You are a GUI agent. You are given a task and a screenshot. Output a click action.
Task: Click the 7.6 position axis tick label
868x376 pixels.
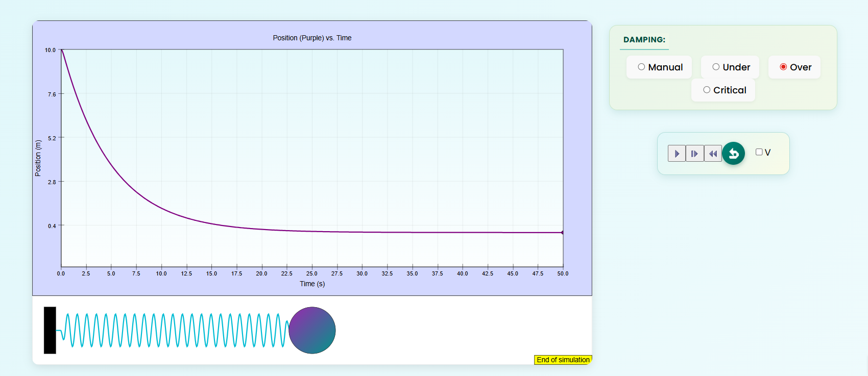coord(52,94)
